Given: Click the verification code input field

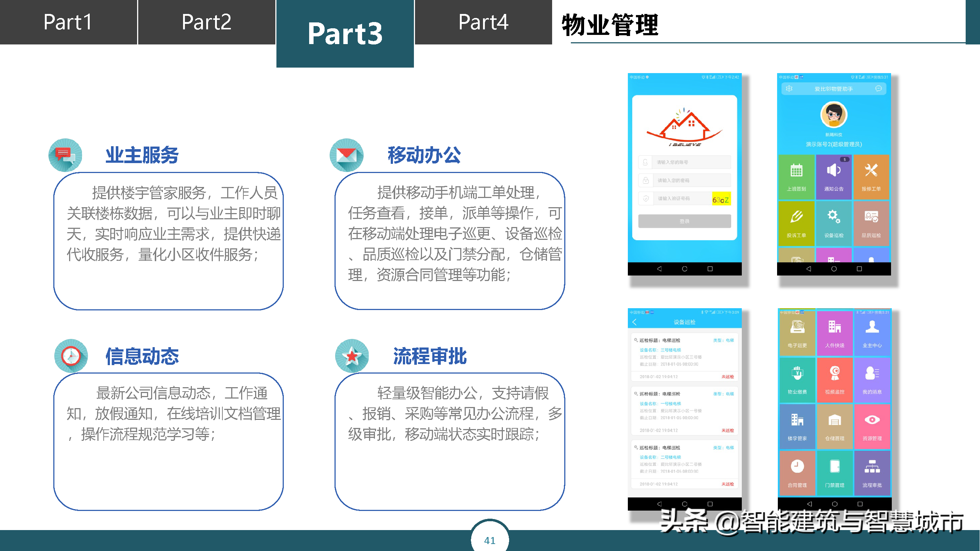Looking at the screenshot, I should point(675,198).
